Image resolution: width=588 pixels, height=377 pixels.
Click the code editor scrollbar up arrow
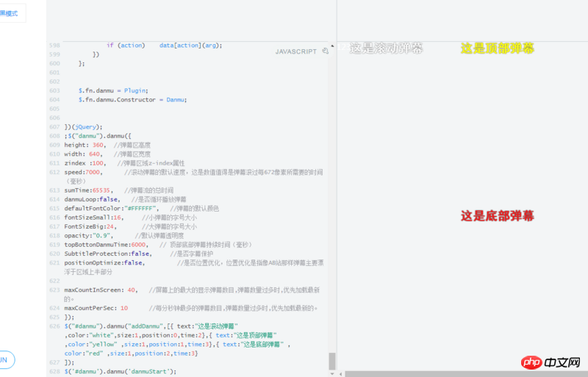point(332,46)
